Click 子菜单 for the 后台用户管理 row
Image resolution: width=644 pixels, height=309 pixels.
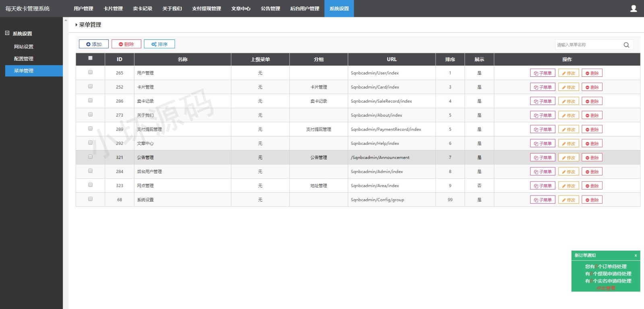[x=543, y=172]
